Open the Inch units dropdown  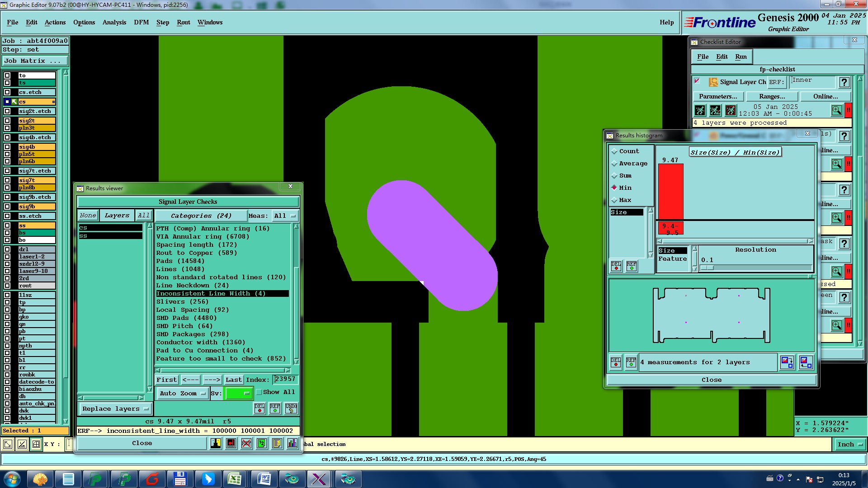[849, 445]
